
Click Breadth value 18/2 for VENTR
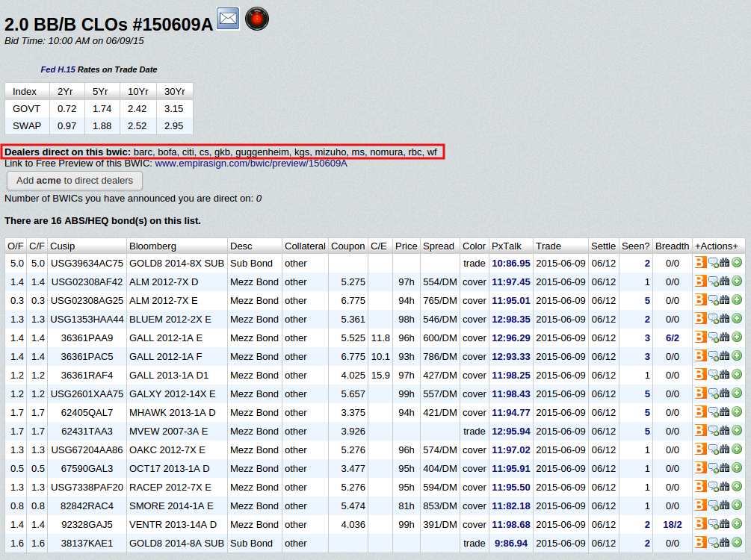[673, 525]
